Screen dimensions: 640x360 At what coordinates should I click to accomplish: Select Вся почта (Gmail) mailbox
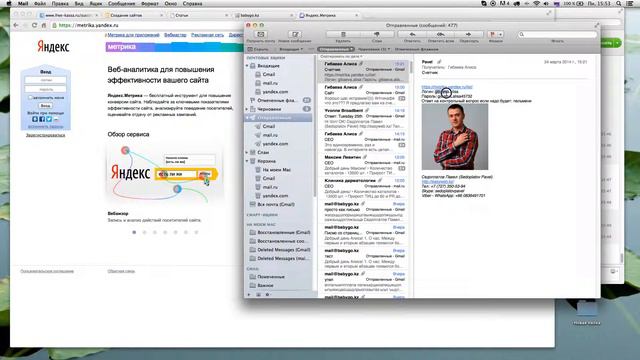[x=276, y=204]
